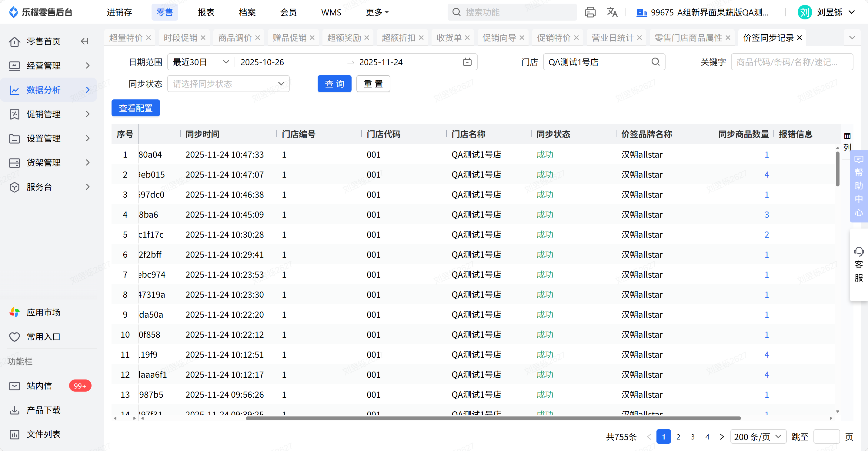Open 帮助中心 help panel
Image resolution: width=868 pixels, height=451 pixels.
pyautogui.click(x=859, y=186)
